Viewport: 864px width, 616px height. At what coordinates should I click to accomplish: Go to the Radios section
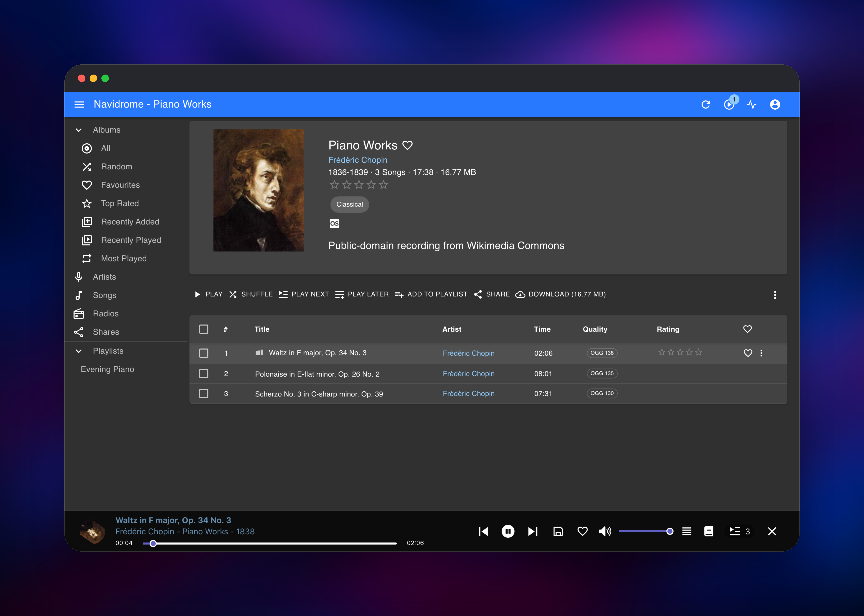pyautogui.click(x=126, y=314)
